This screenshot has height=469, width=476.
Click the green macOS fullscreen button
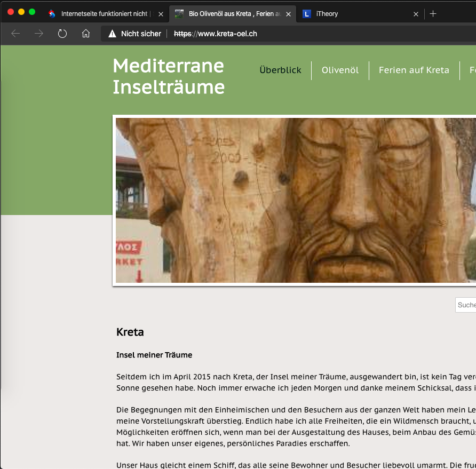[32, 12]
